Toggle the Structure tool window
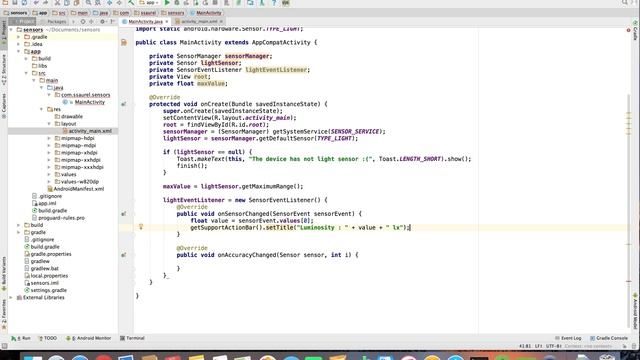This screenshot has height=360, width=640. click(x=4, y=69)
